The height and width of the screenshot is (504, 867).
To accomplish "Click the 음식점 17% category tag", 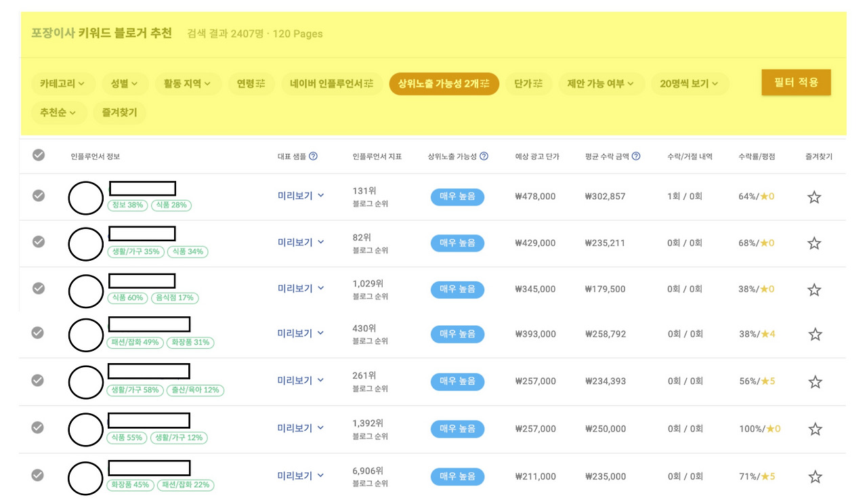I will 175,297.
